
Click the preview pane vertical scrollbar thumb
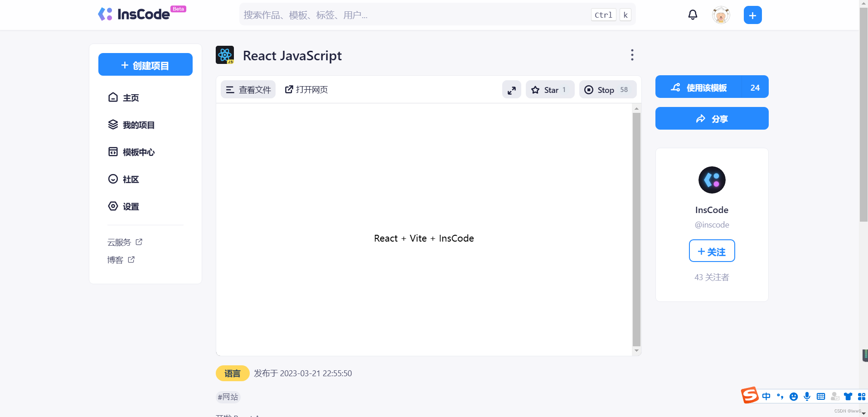tap(636, 229)
